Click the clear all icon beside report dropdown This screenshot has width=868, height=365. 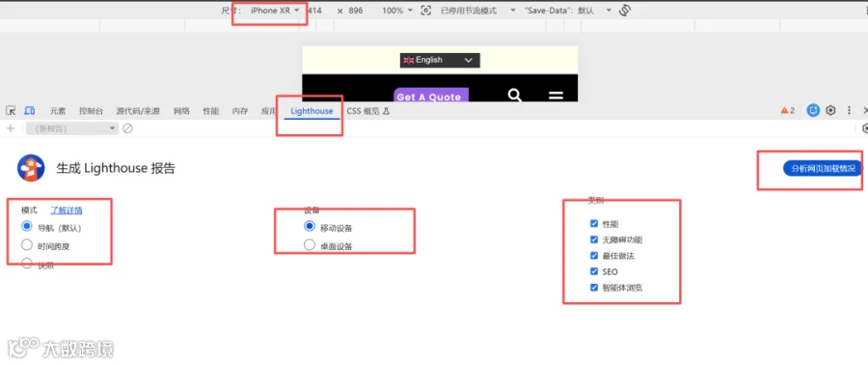tap(127, 128)
